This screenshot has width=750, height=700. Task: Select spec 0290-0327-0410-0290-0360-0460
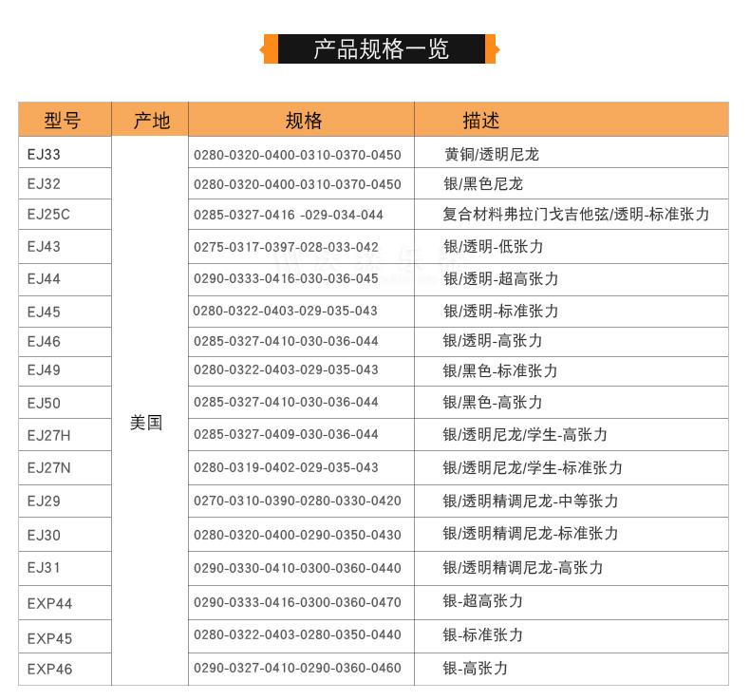point(297,668)
